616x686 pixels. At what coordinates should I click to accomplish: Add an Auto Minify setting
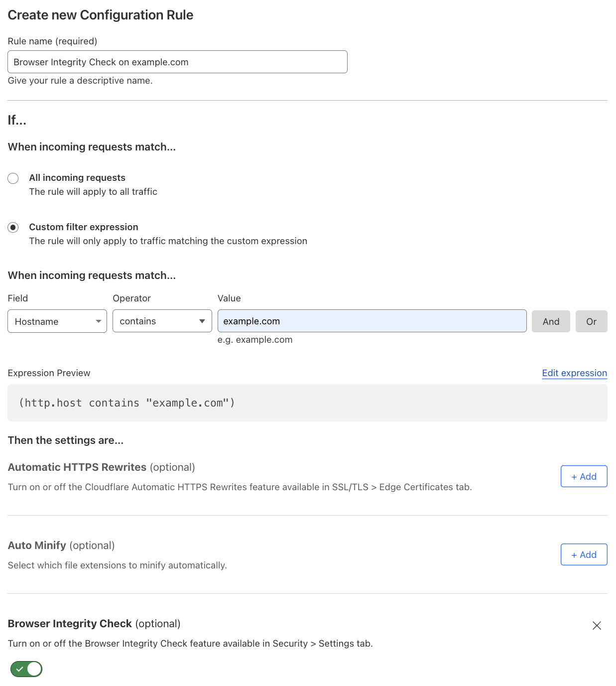click(x=584, y=554)
